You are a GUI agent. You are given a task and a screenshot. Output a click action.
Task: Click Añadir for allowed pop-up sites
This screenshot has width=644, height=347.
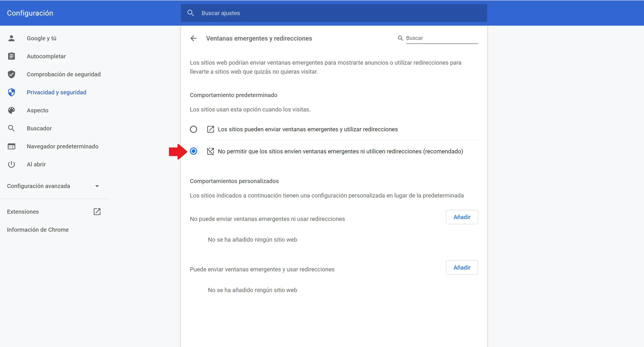pos(462,268)
